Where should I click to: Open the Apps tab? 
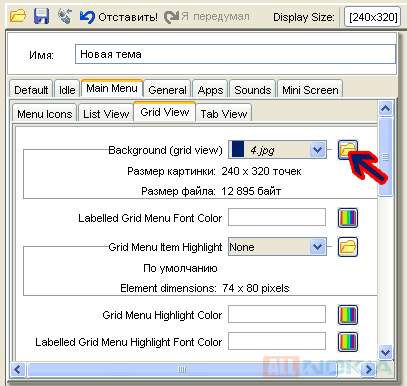(x=210, y=89)
